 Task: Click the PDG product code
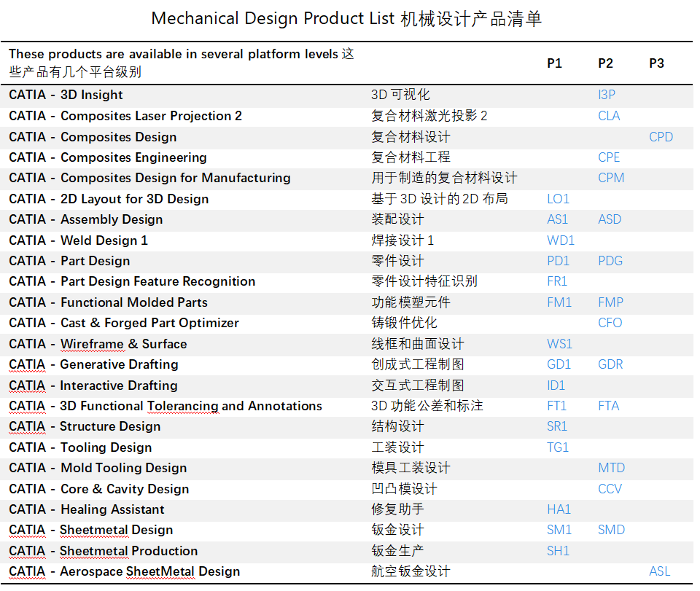pos(610,261)
